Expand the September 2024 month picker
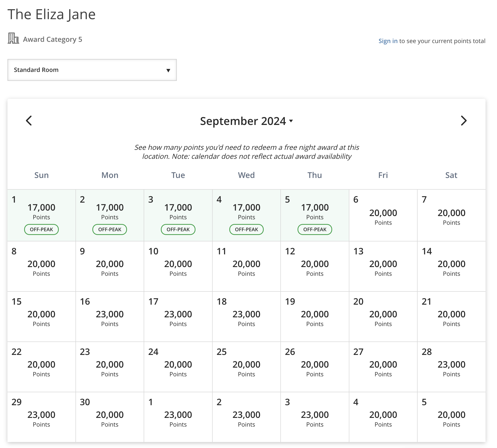This screenshot has height=448, width=497. 247,121
